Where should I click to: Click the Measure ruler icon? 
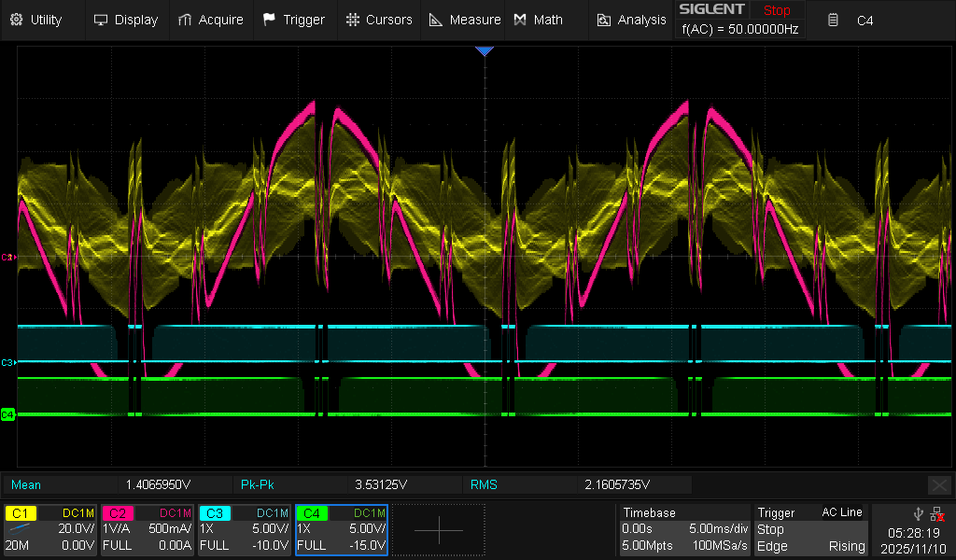(436, 20)
